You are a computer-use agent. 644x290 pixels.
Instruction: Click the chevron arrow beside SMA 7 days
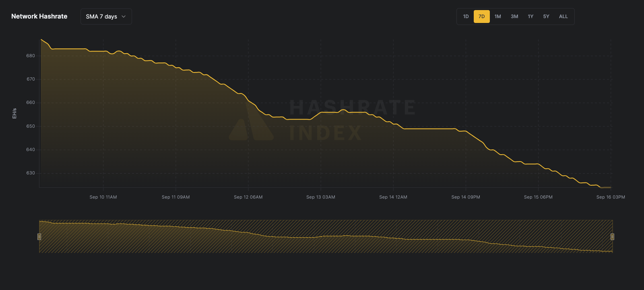124,17
